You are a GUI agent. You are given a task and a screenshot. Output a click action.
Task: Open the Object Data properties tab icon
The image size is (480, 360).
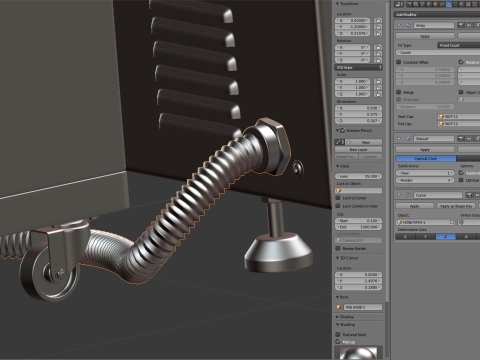455,4
